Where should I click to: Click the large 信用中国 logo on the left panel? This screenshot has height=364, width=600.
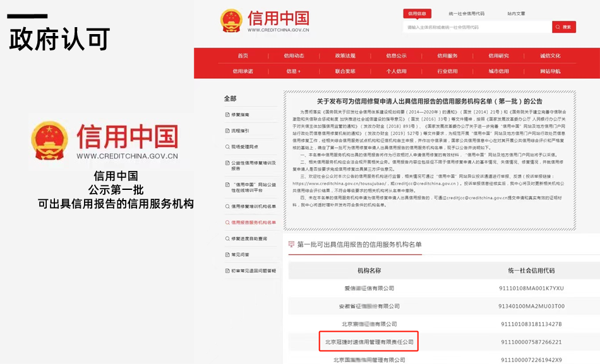coord(105,141)
